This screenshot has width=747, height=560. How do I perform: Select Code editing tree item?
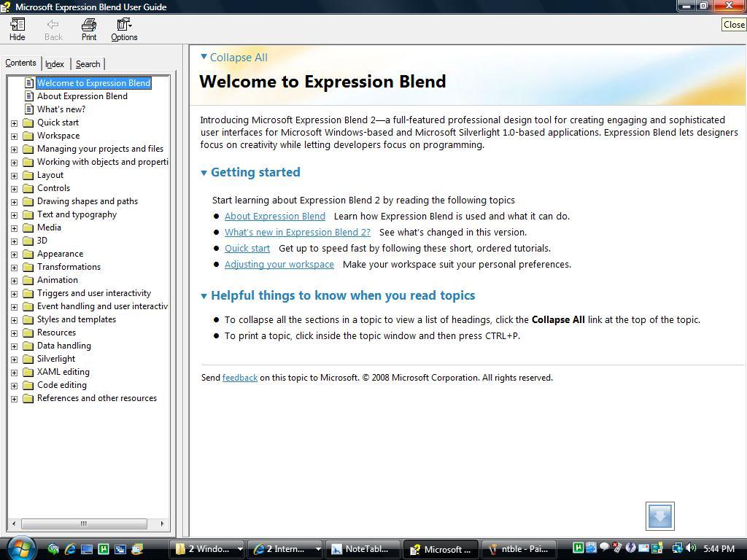(62, 385)
